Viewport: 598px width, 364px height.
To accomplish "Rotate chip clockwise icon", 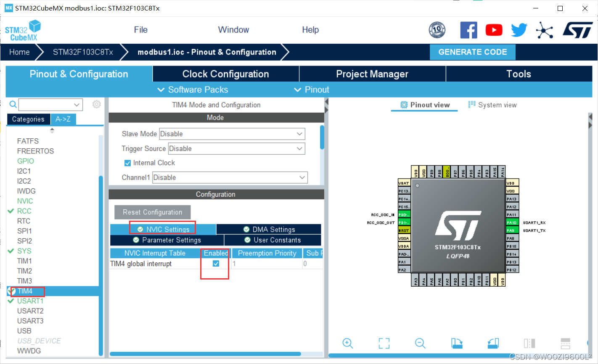I will click(x=457, y=343).
